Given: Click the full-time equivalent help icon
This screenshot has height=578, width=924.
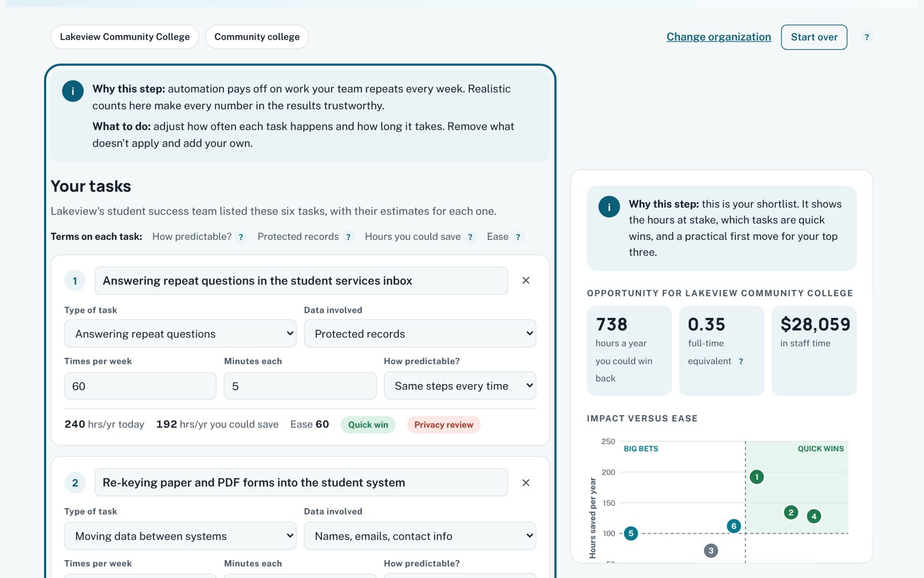Looking at the screenshot, I should pos(741,361).
